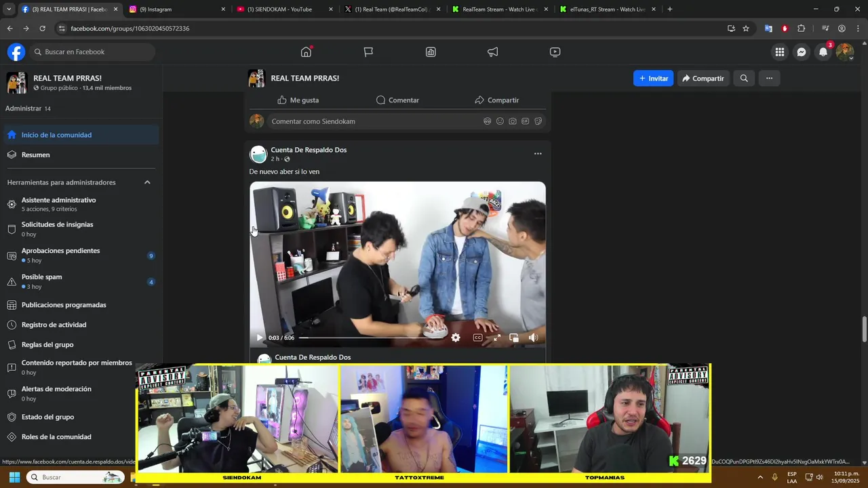Open Facebook home feed icon

[x=306, y=52]
